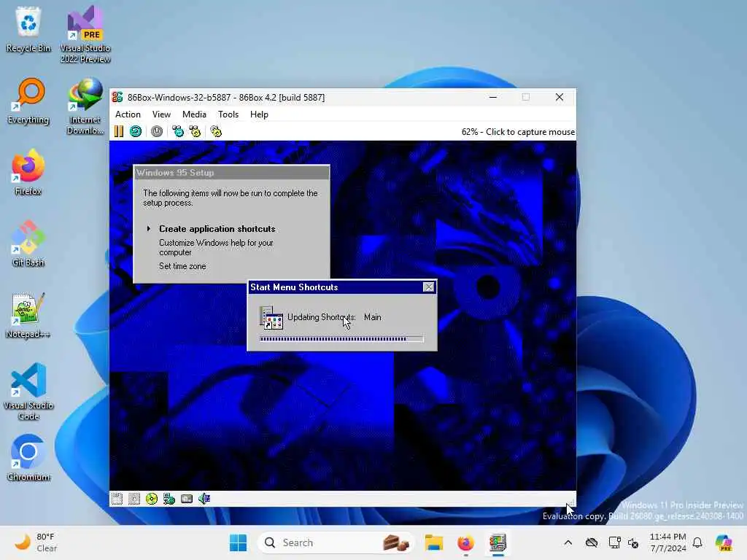Select the Firefox desktop shortcut
Image resolution: width=747 pixels, height=560 pixels.
click(28, 172)
